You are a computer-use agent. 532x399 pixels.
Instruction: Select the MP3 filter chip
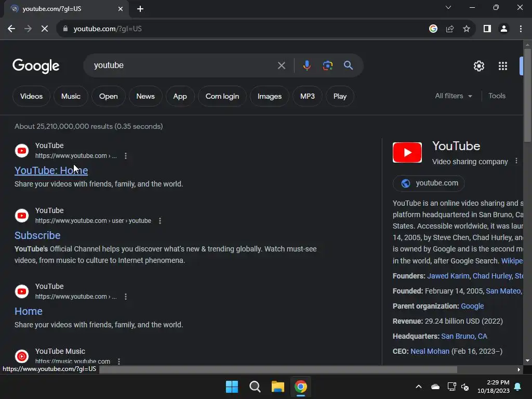[308, 96]
